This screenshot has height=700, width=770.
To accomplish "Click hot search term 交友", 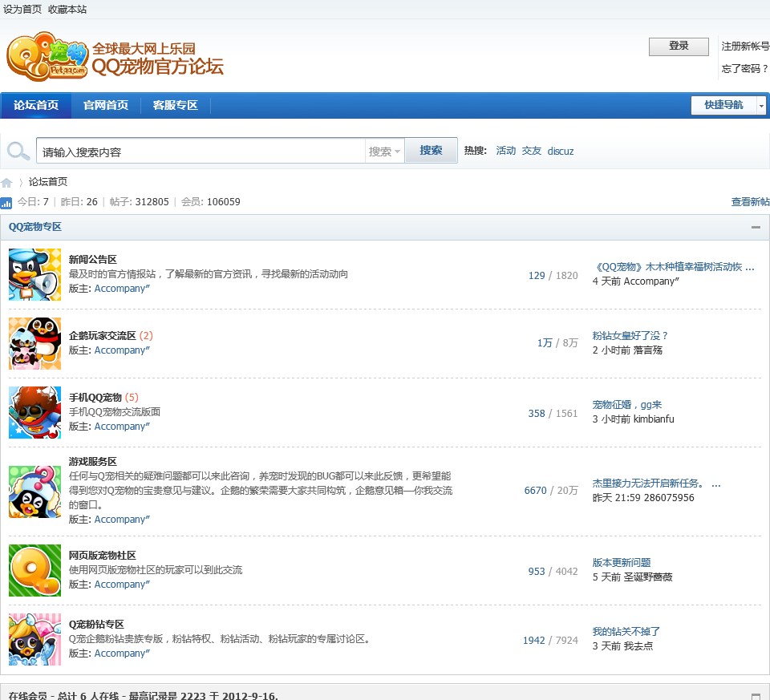I will pyautogui.click(x=531, y=151).
